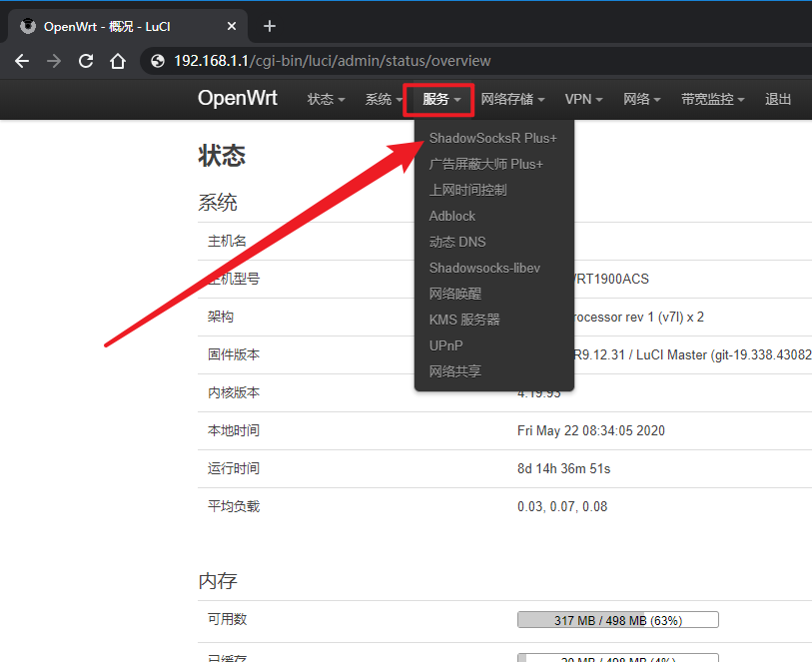
Task: Click the browser back arrow
Action: pos(22,61)
